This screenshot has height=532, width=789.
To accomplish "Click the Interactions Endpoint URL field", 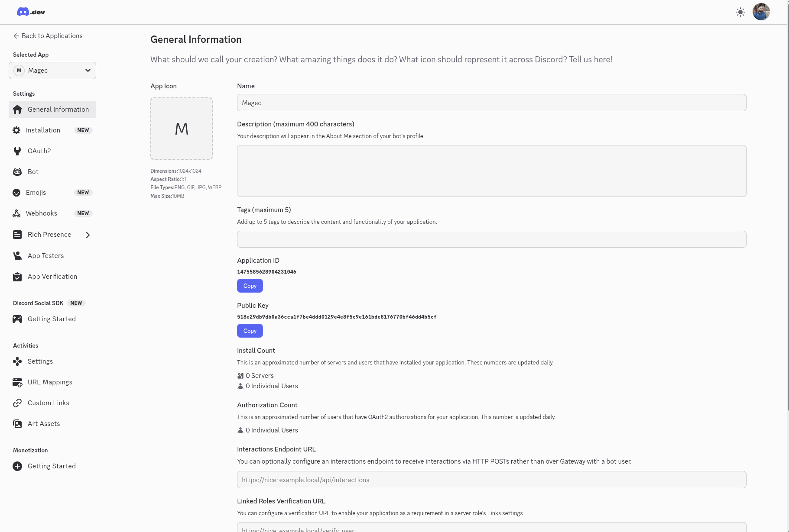I will point(491,480).
